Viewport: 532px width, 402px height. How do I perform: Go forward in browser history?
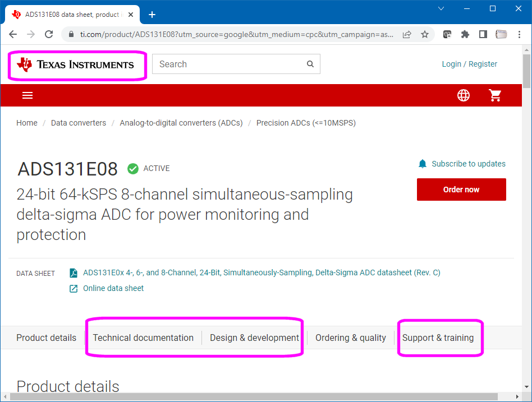tap(31, 34)
